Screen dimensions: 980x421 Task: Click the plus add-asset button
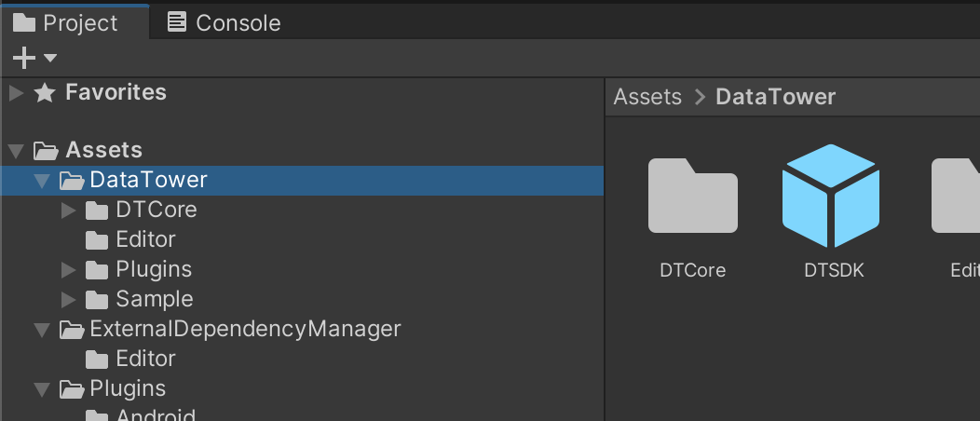coord(24,58)
